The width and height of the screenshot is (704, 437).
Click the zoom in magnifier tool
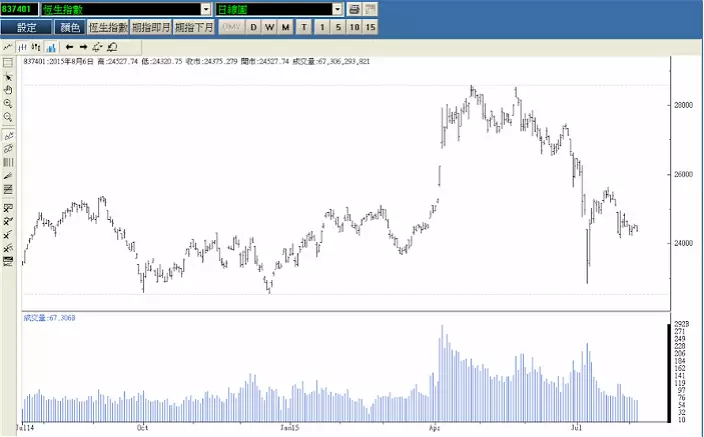tap(8, 103)
